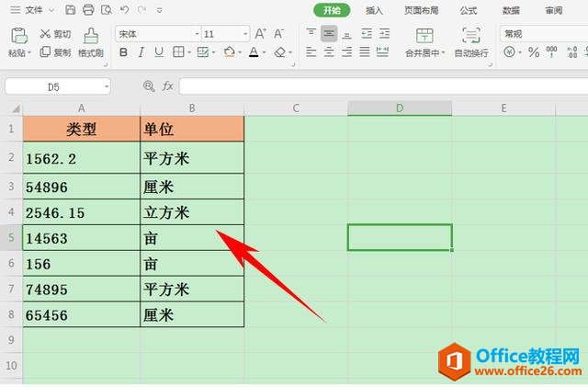This screenshot has width=588, height=387.
Task: Decrease font size with A- icon
Action: [x=278, y=34]
